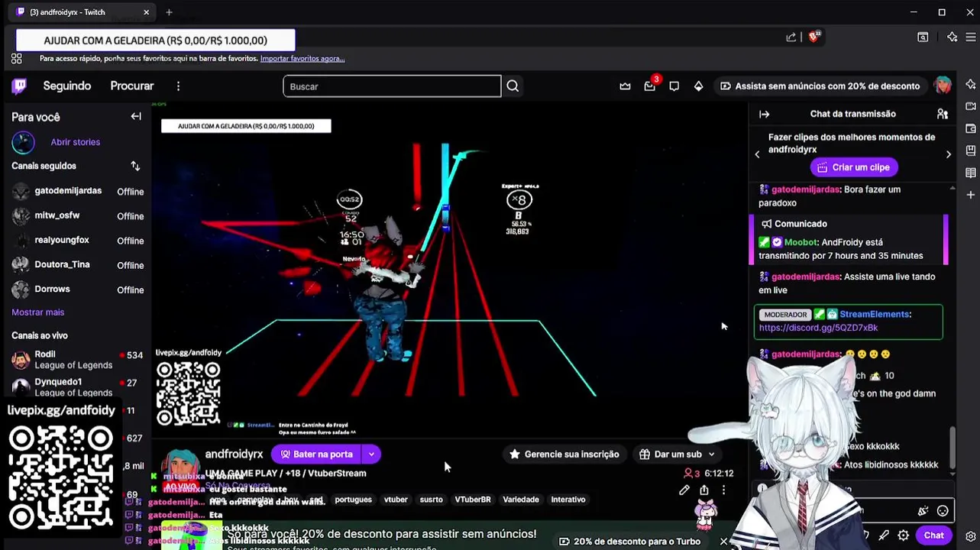Open notifications inbox with badge 3

click(x=650, y=86)
